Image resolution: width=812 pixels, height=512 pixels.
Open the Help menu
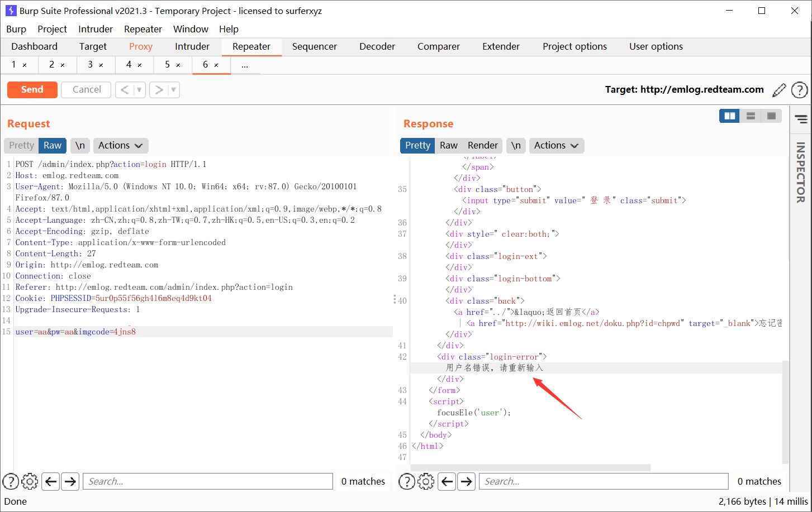point(229,29)
